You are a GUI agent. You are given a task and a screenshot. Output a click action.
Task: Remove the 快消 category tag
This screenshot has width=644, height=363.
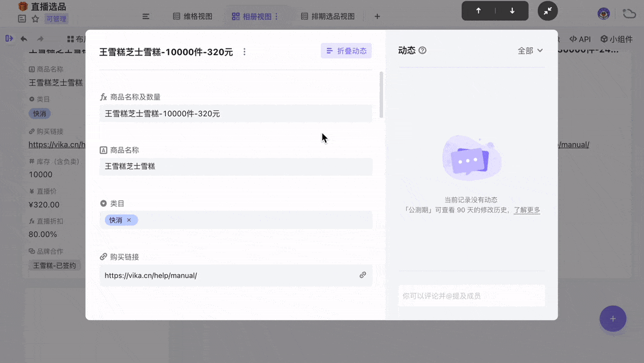[129, 220]
